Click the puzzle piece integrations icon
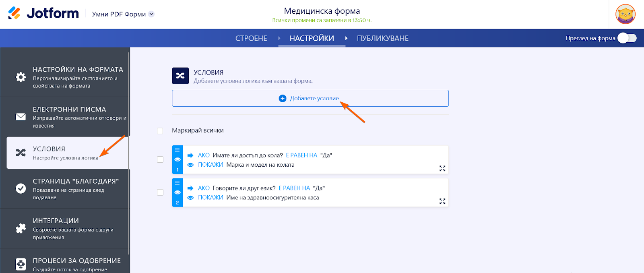644x273 pixels. (21, 228)
